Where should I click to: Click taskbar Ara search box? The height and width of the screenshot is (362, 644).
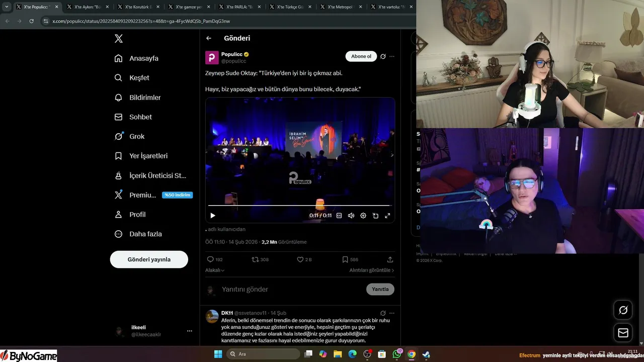[x=263, y=354]
